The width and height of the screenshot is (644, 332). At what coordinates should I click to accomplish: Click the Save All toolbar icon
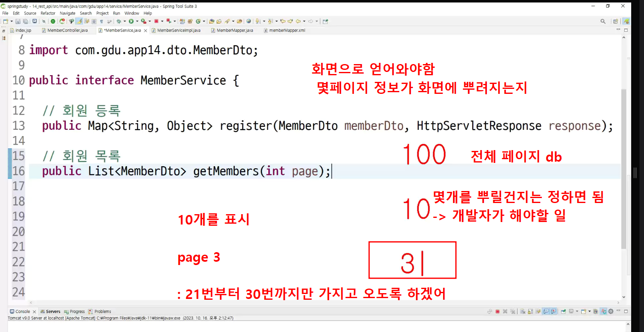point(26,21)
